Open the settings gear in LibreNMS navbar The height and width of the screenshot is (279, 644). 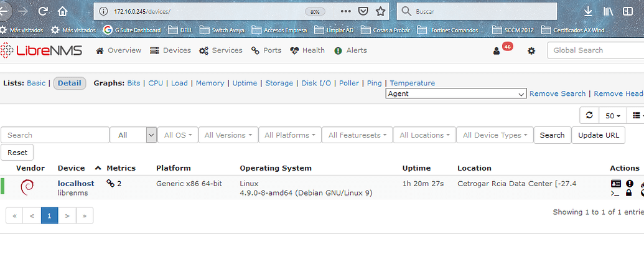(531, 51)
